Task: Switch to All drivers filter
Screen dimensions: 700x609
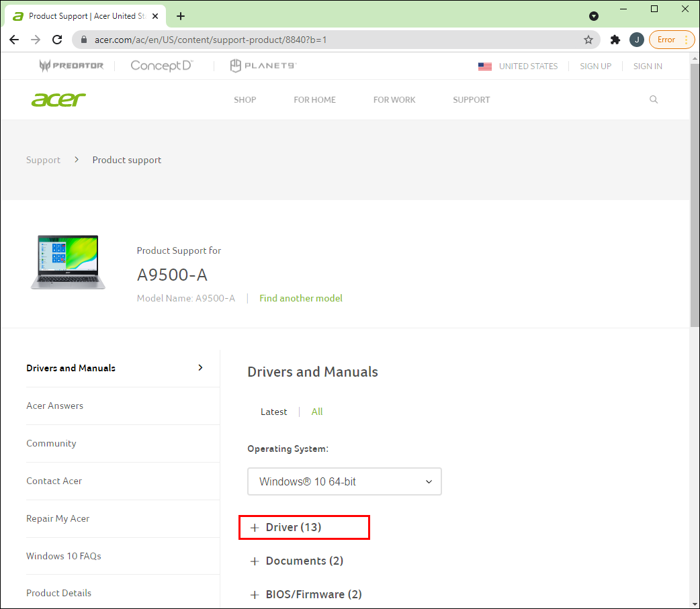Action: 317,412
